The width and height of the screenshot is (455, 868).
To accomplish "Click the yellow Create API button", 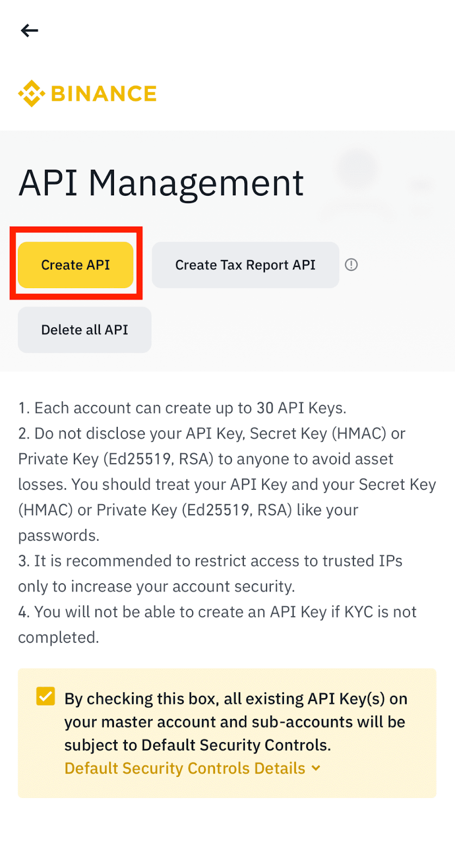I will [x=75, y=265].
